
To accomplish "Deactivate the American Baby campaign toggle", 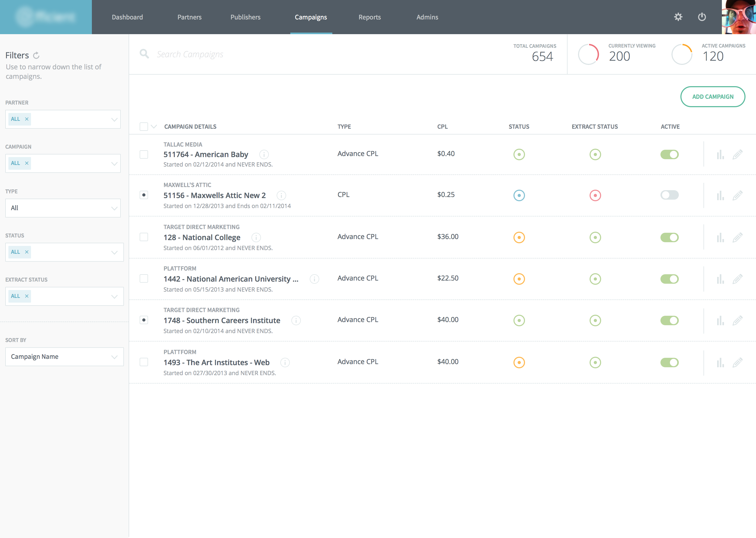I will coord(669,154).
